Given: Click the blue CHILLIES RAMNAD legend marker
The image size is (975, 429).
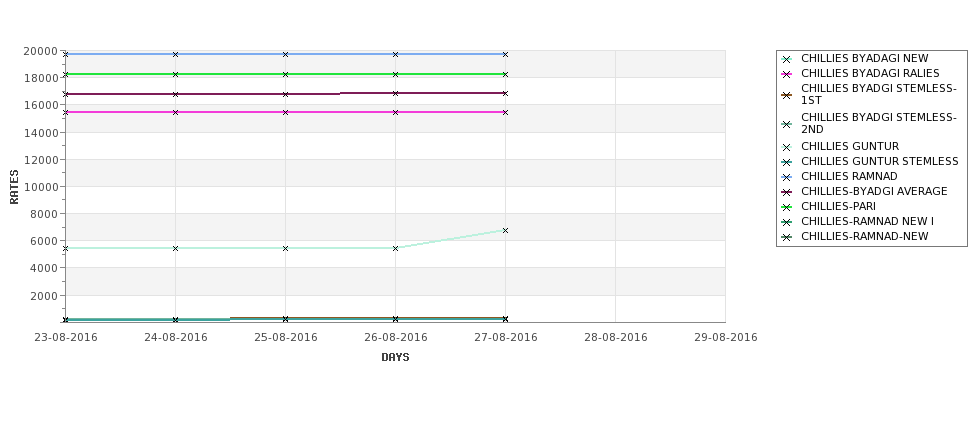Looking at the screenshot, I should (x=787, y=177).
